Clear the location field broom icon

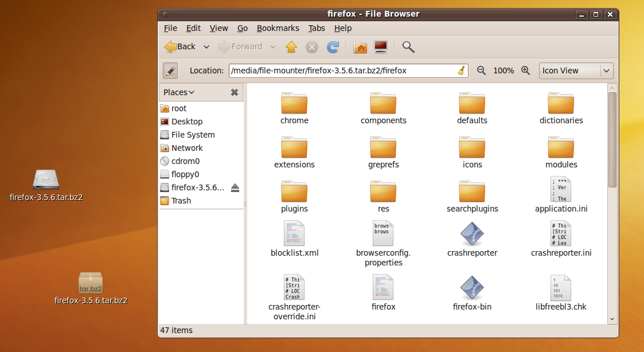[461, 71]
